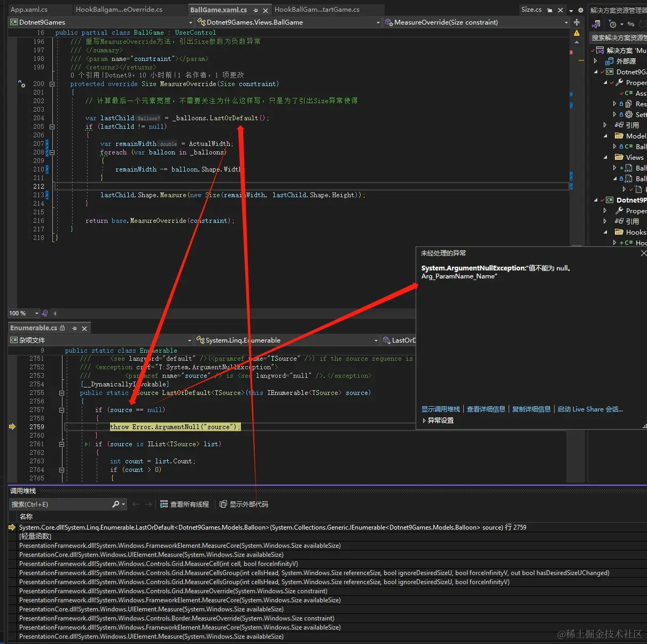Collapse the Models folder
The width and height of the screenshot is (647, 644).
pyautogui.click(x=605, y=136)
